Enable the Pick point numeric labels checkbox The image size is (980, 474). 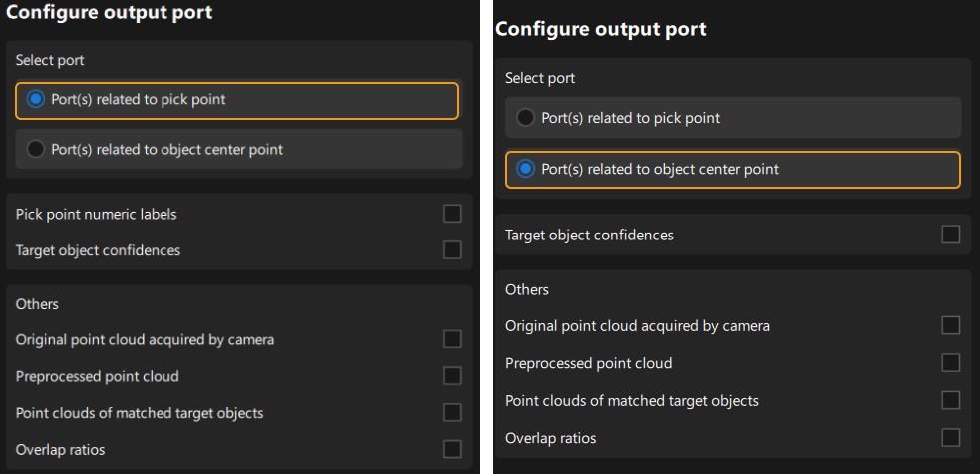pyautogui.click(x=452, y=214)
